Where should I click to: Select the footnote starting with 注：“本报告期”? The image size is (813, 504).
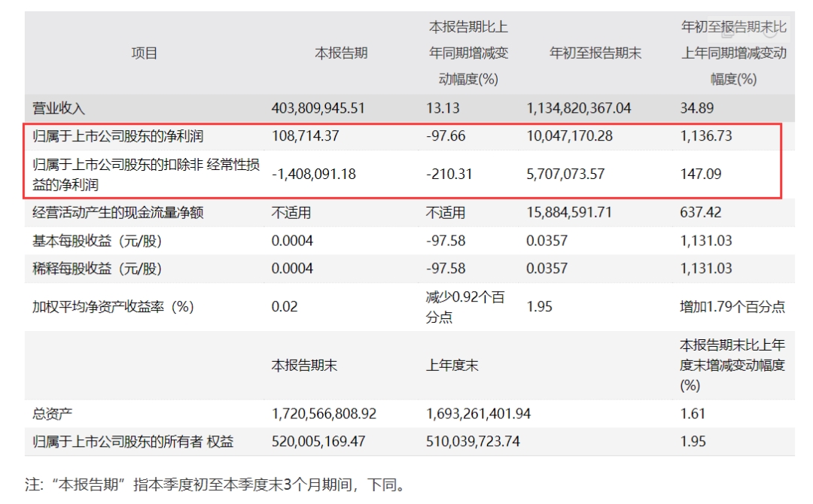click(217, 485)
